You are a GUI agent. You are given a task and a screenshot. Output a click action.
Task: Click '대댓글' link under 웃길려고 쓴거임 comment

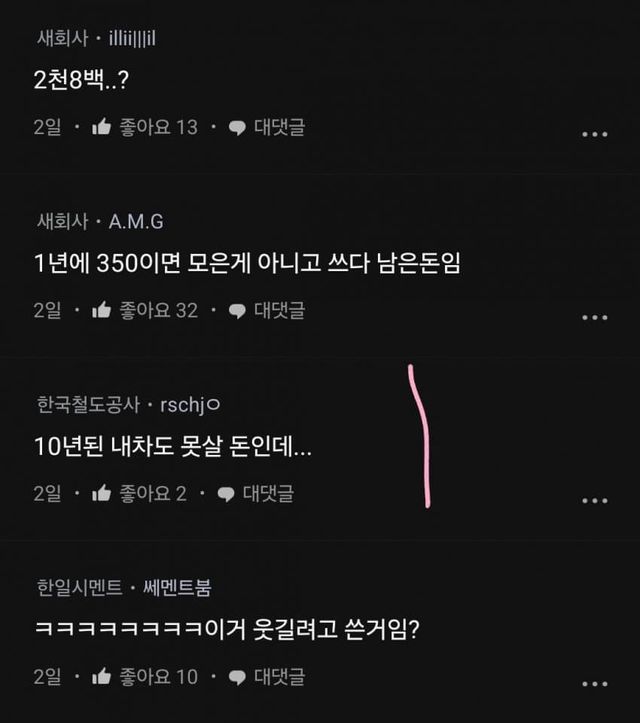pos(279,677)
